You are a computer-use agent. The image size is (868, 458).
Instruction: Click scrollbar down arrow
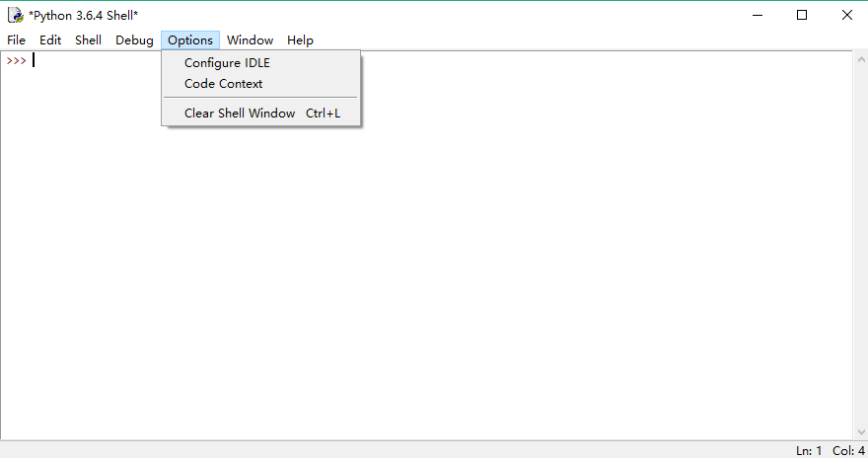point(861,432)
